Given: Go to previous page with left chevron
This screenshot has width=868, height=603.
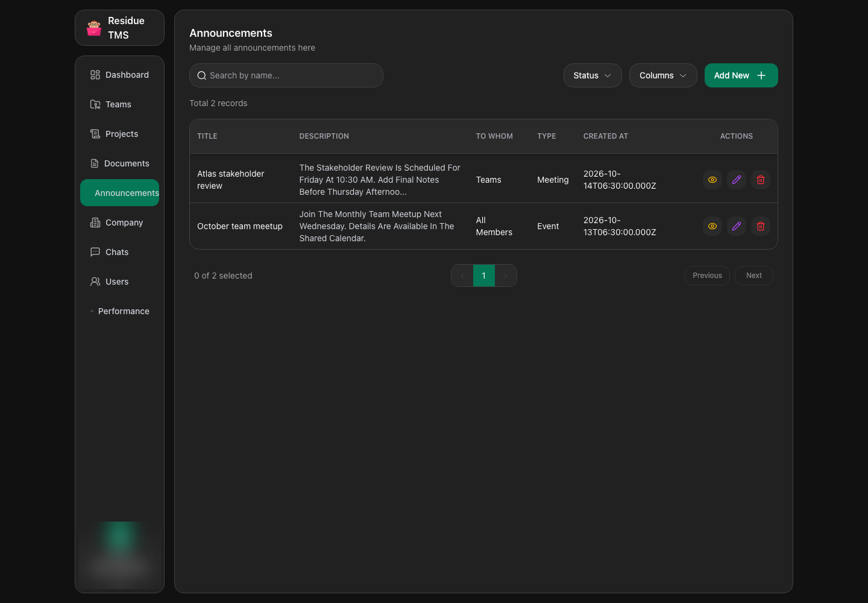Looking at the screenshot, I should (x=462, y=276).
